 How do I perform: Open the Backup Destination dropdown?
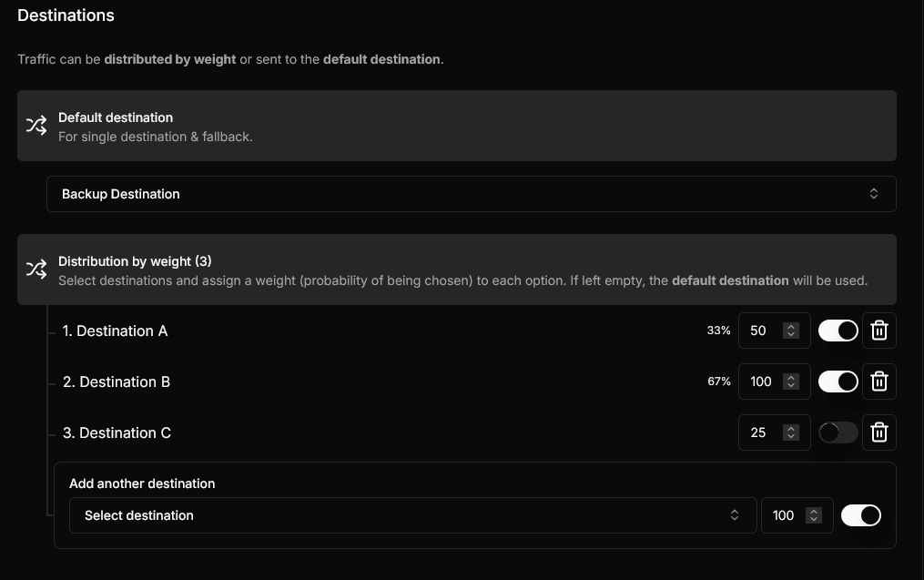(471, 194)
